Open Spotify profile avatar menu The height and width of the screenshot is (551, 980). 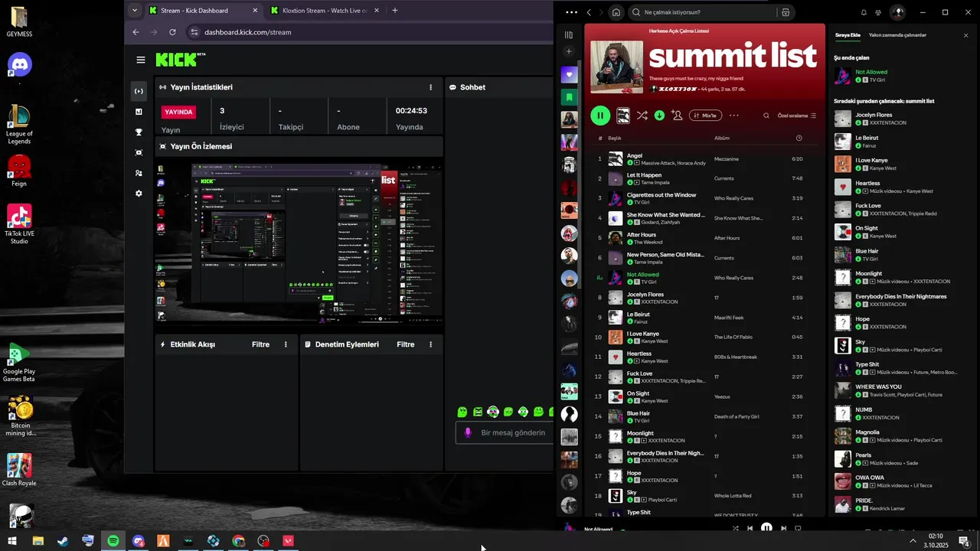[x=898, y=12]
